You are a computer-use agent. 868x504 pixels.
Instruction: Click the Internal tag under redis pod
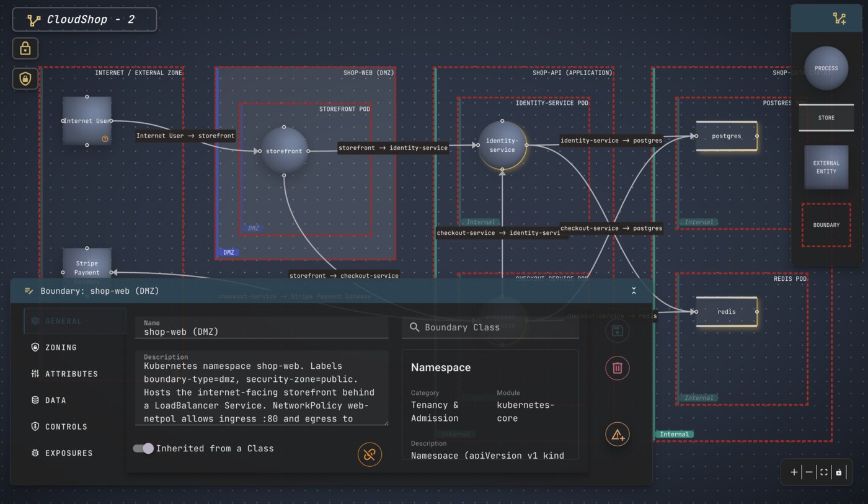(698, 398)
